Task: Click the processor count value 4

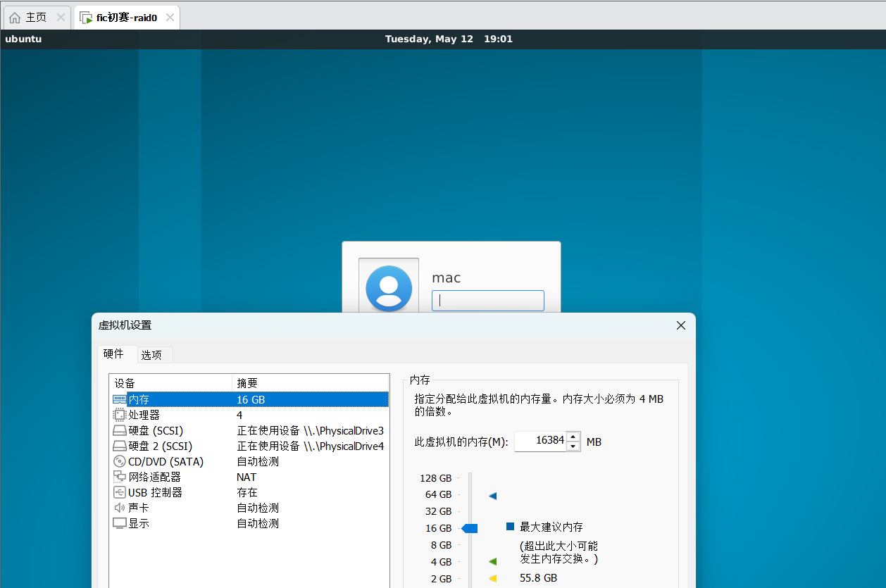Action: tap(239, 415)
